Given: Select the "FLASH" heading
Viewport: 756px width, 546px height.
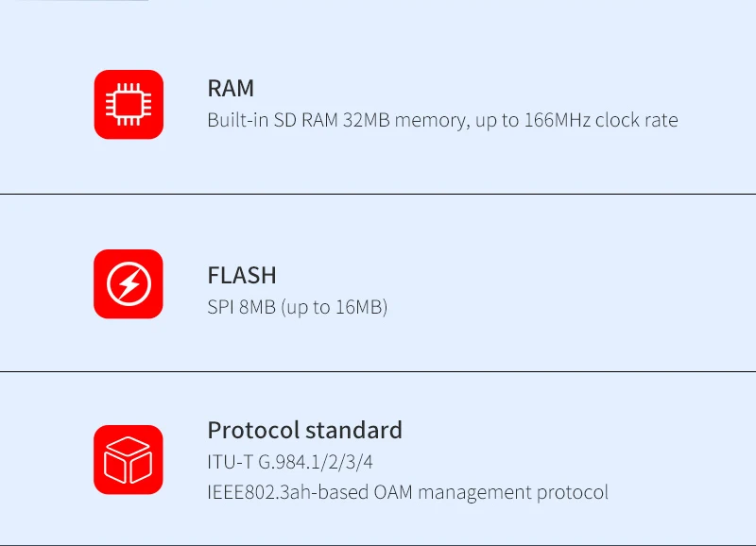Looking at the screenshot, I should click(242, 276).
